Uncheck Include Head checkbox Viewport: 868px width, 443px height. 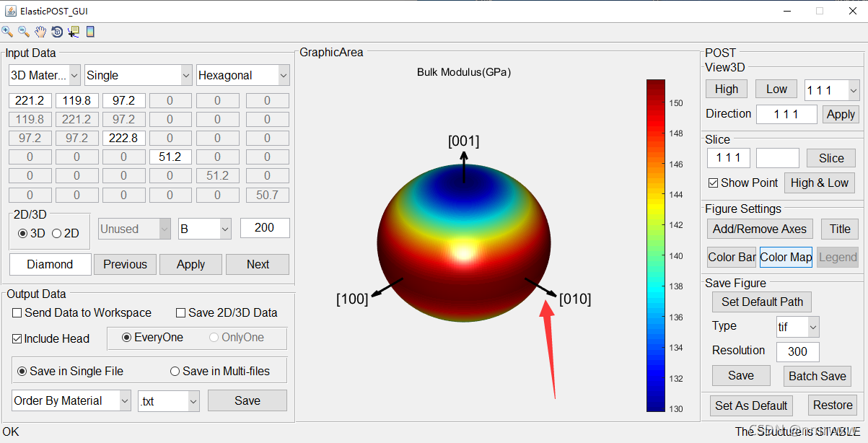(x=17, y=338)
